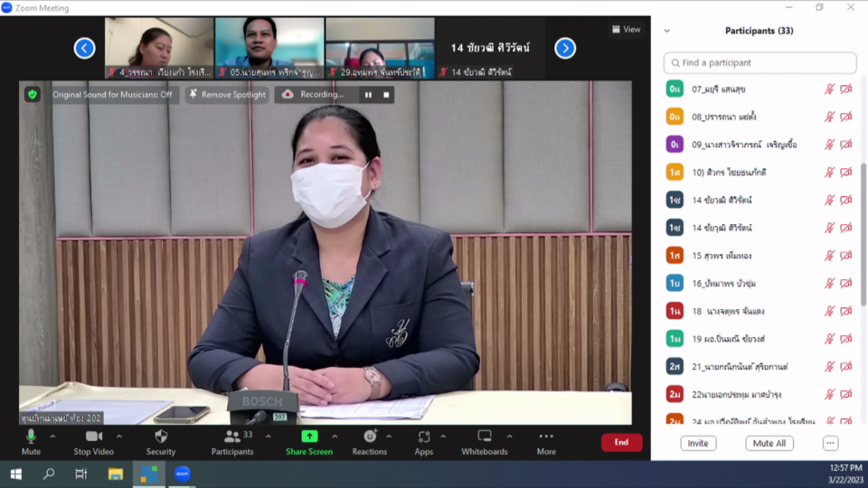Viewport: 868px width, 488px height.
Task: Toggle microphone for participant 19
Action: click(x=829, y=339)
